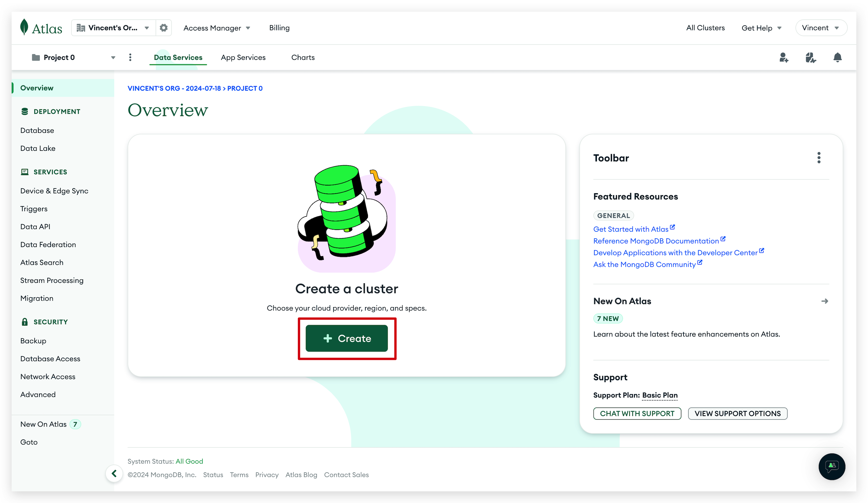868x503 pixels.
Task: Click View Support Options button
Action: [x=738, y=413]
